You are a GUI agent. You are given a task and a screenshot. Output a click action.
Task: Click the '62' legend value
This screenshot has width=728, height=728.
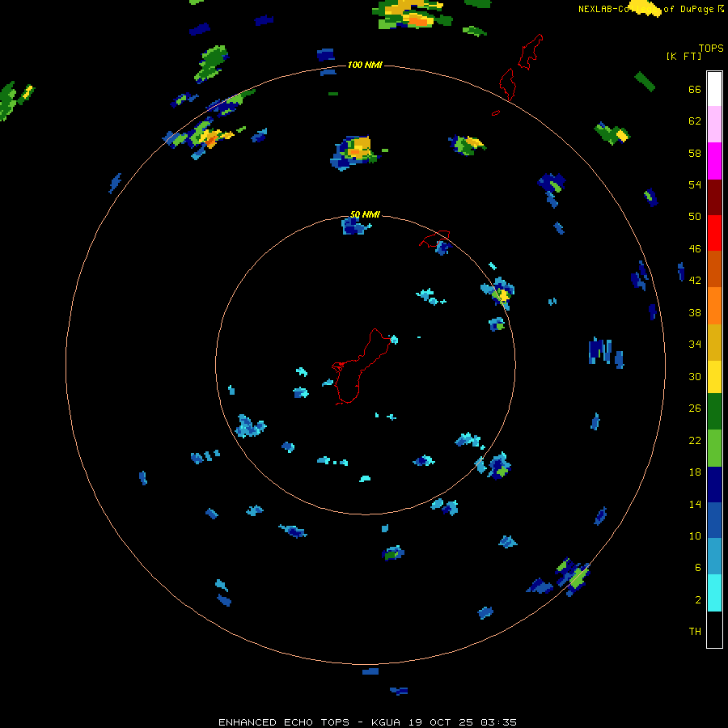pos(695,121)
